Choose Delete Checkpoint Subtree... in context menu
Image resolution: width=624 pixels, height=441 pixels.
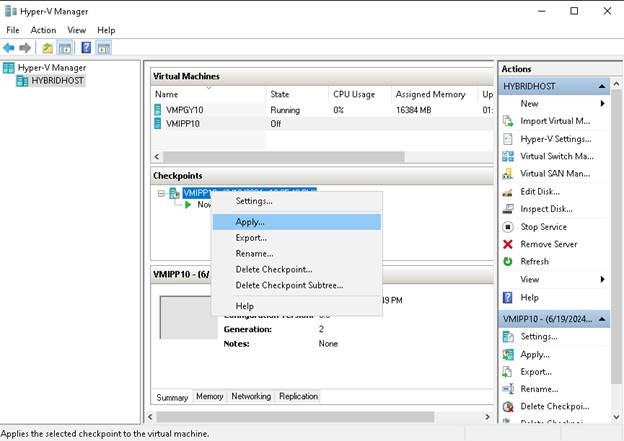[x=296, y=285]
